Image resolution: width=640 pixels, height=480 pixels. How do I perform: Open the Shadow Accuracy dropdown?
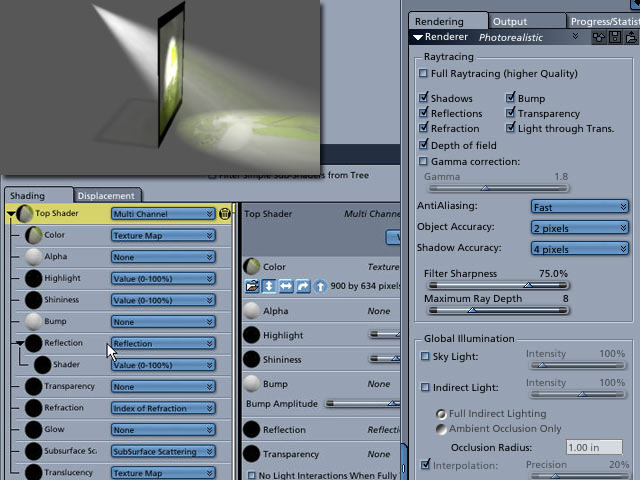(x=580, y=249)
